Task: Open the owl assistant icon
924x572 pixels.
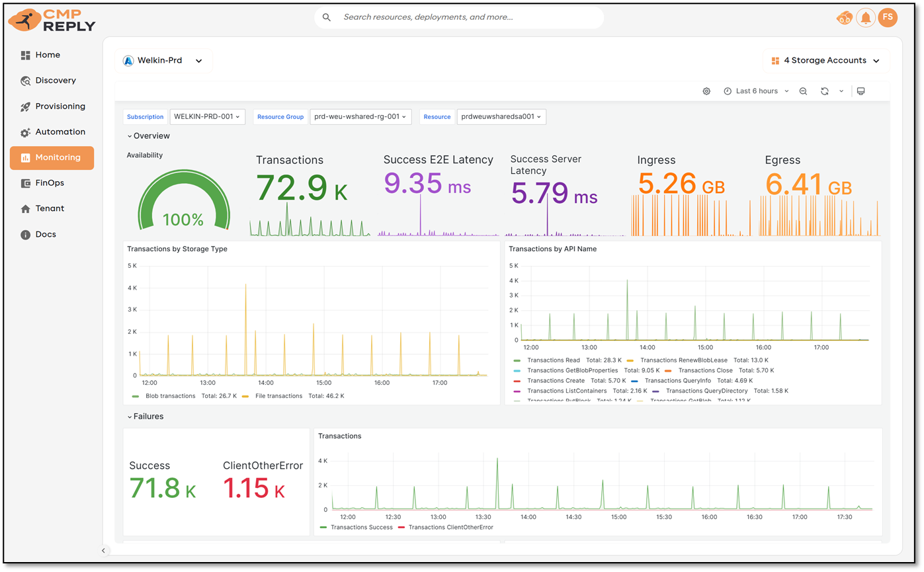Action: [844, 18]
